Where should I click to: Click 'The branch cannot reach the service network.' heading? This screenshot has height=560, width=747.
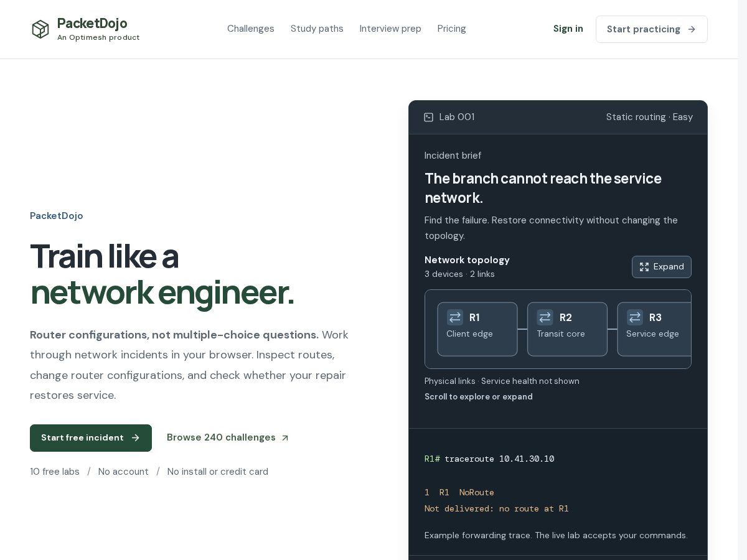point(543,188)
